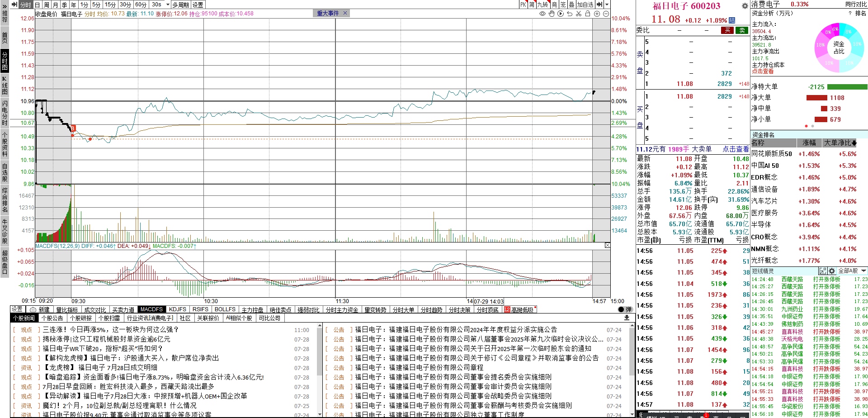Open the dropdown arrow right of 加自选

(x=607, y=5)
